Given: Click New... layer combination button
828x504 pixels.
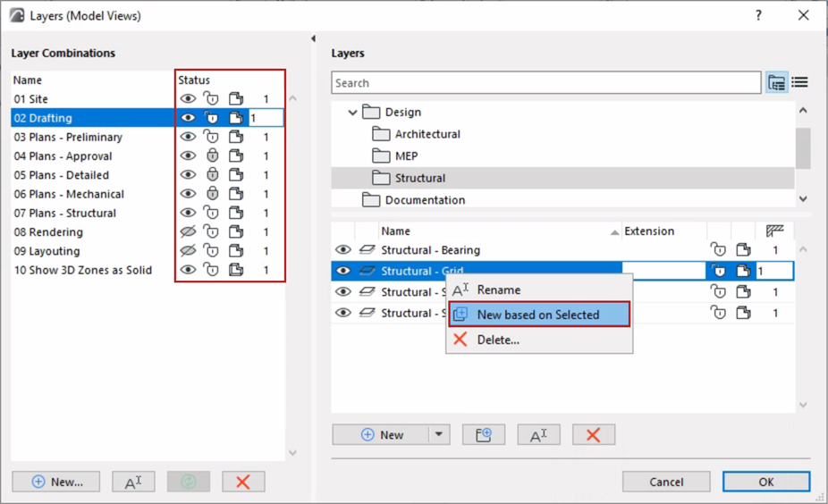Looking at the screenshot, I should tap(56, 482).
